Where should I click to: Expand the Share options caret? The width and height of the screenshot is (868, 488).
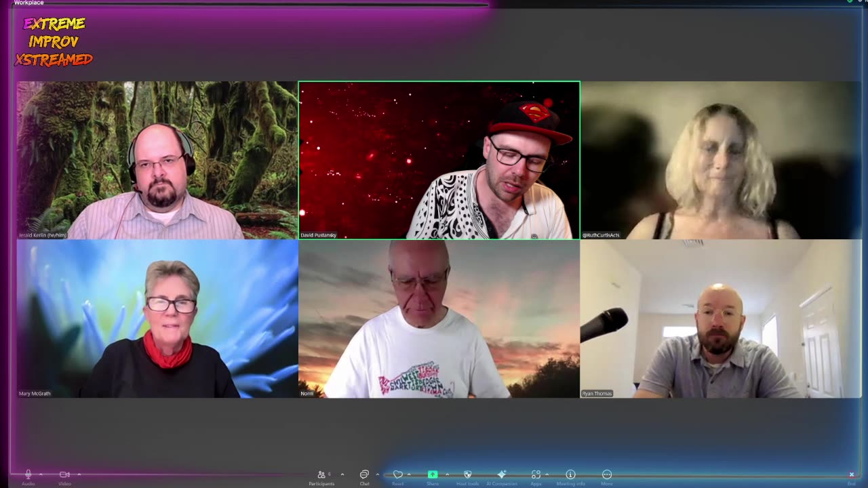coord(447,474)
